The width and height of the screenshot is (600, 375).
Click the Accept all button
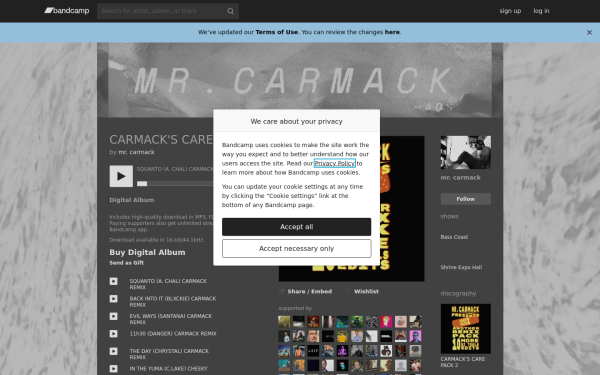[297, 227]
